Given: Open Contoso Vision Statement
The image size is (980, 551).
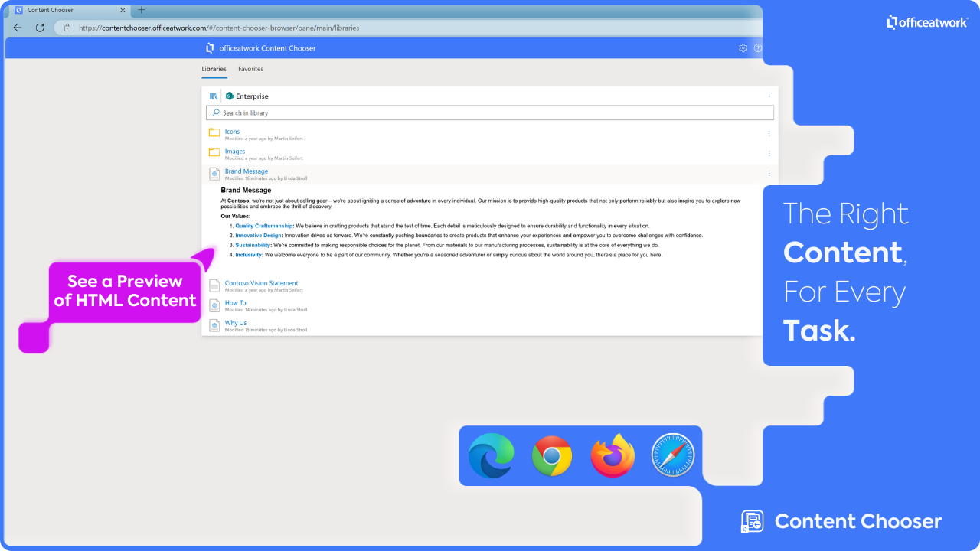Looking at the screenshot, I should (261, 283).
